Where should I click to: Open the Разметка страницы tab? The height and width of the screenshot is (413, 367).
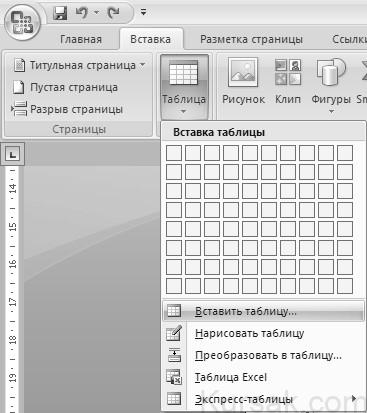coord(251,39)
